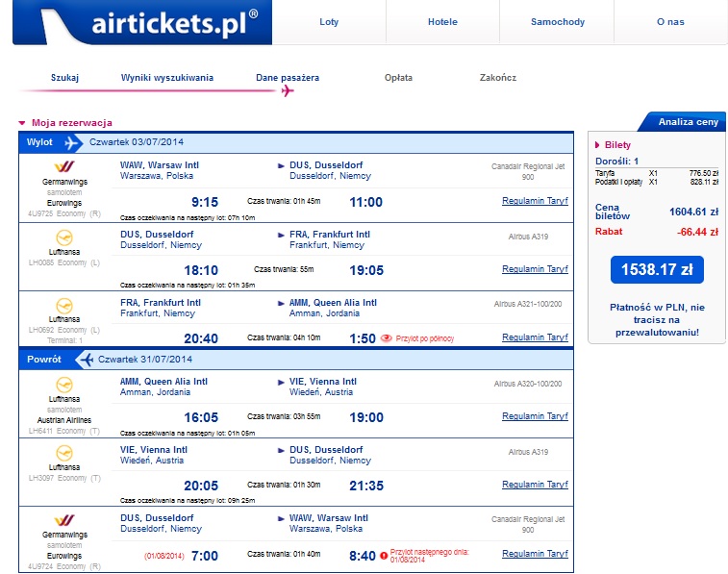Click the Lufthansa crane logo on the DUS-FRA flight

[64, 238]
